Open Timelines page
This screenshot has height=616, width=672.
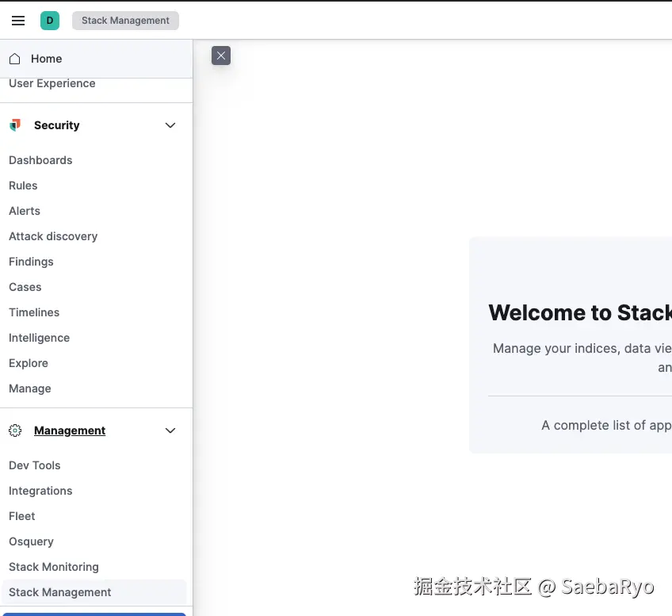(x=34, y=312)
